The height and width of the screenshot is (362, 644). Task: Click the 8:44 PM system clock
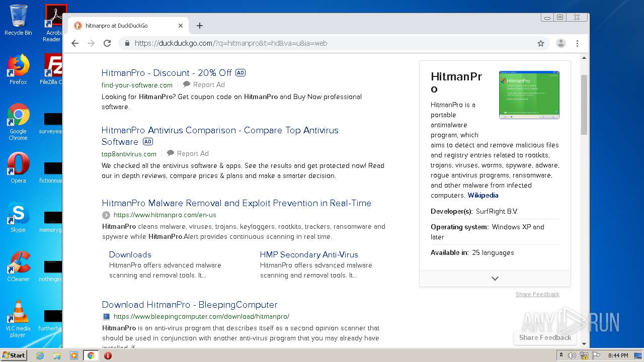(x=618, y=355)
